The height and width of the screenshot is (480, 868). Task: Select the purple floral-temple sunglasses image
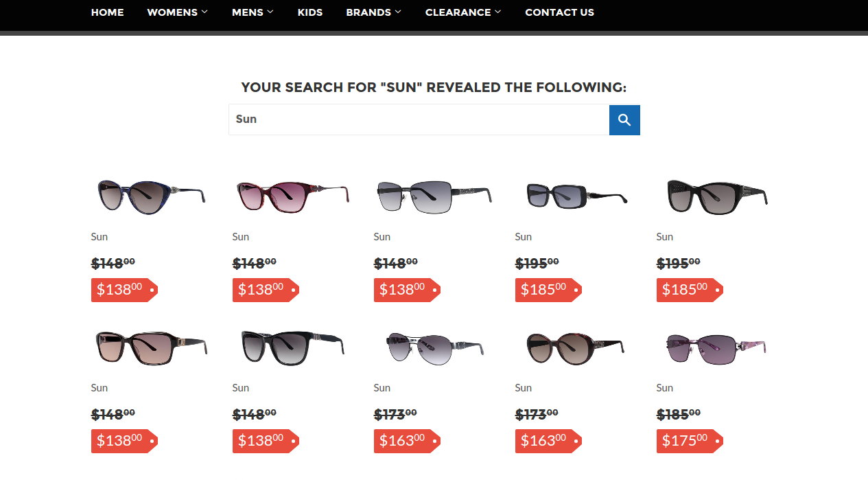coord(716,348)
